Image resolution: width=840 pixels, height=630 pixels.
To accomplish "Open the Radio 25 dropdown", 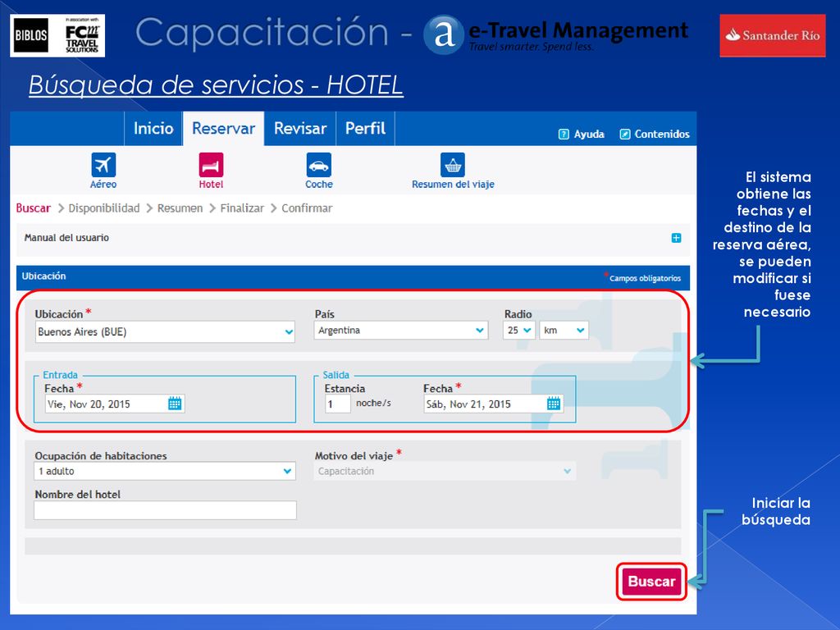I will 519,330.
